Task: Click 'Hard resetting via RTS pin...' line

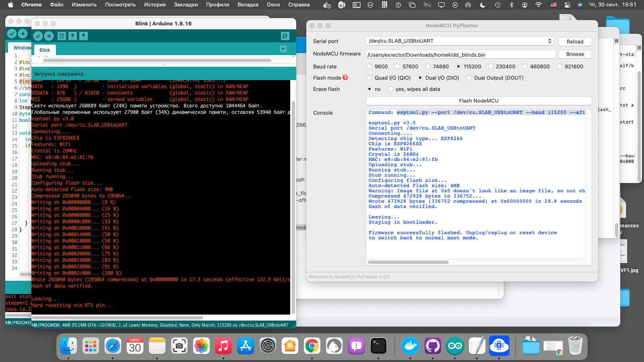Action: [x=72, y=305]
